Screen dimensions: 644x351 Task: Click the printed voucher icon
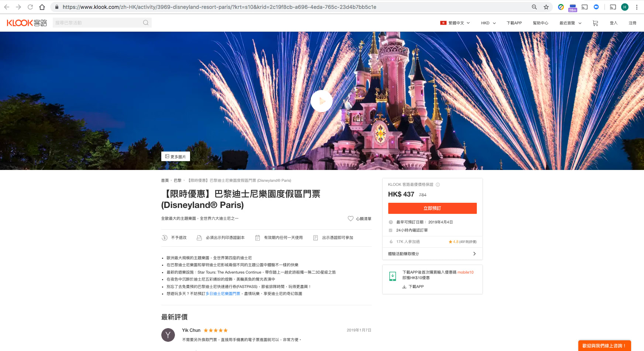pos(199,238)
